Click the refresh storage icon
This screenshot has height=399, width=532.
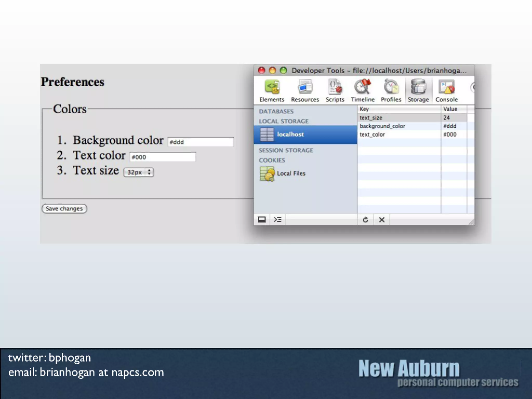365,220
